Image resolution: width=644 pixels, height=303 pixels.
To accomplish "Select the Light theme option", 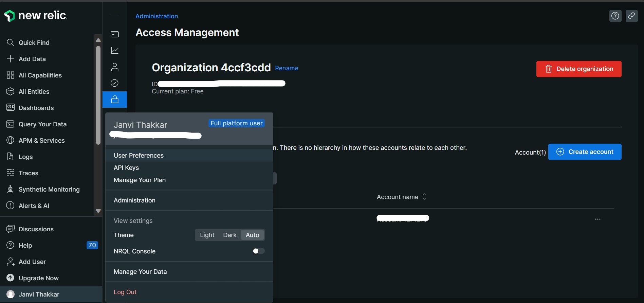I will pos(207,235).
